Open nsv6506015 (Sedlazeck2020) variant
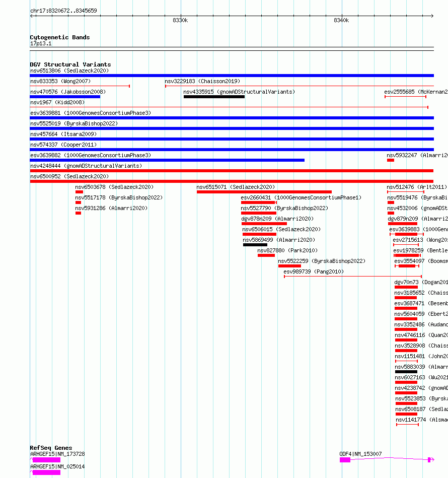The width and height of the screenshot is (448, 478). pos(281,229)
